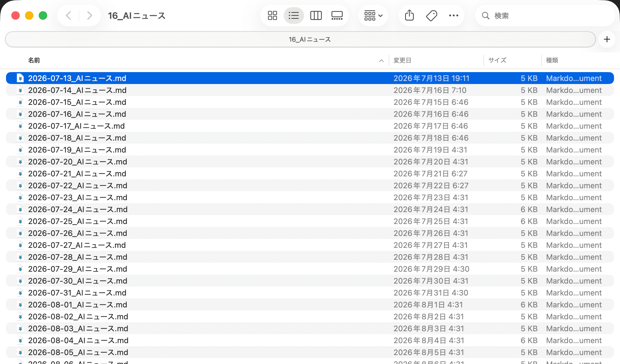Toggle sort direction chevron in name column
Screen dimensions: 620x364
(x=381, y=61)
